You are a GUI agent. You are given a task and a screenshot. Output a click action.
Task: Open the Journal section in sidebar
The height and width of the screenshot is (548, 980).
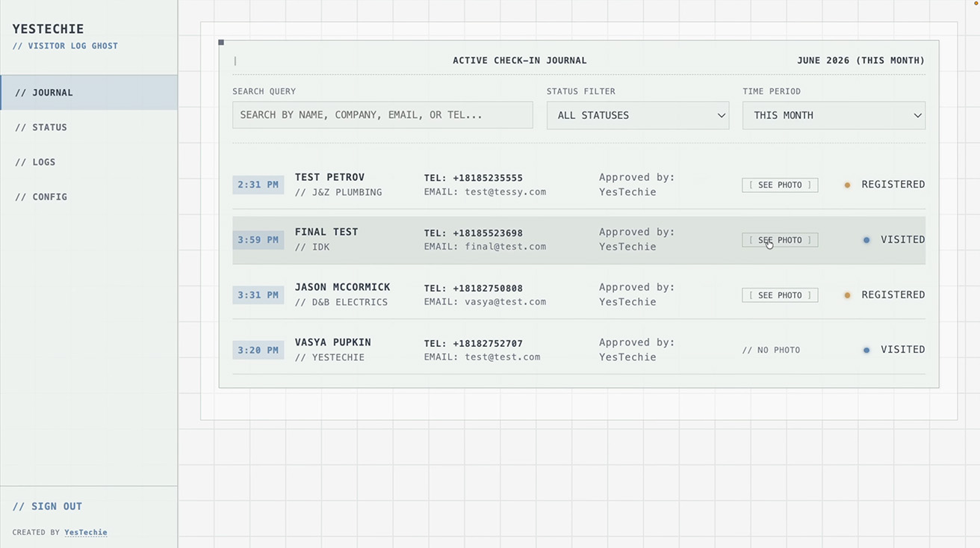[89, 93]
